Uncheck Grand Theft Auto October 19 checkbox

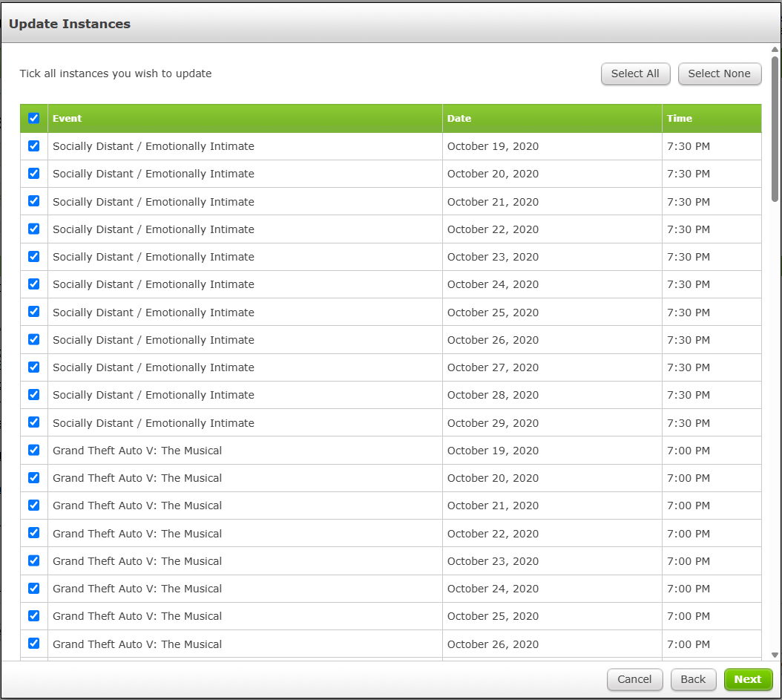coord(33,450)
